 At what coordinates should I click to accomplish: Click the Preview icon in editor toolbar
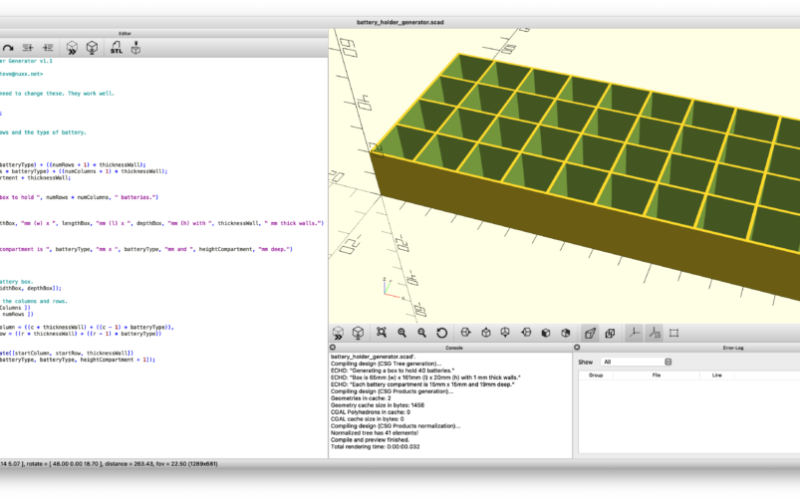click(72, 47)
